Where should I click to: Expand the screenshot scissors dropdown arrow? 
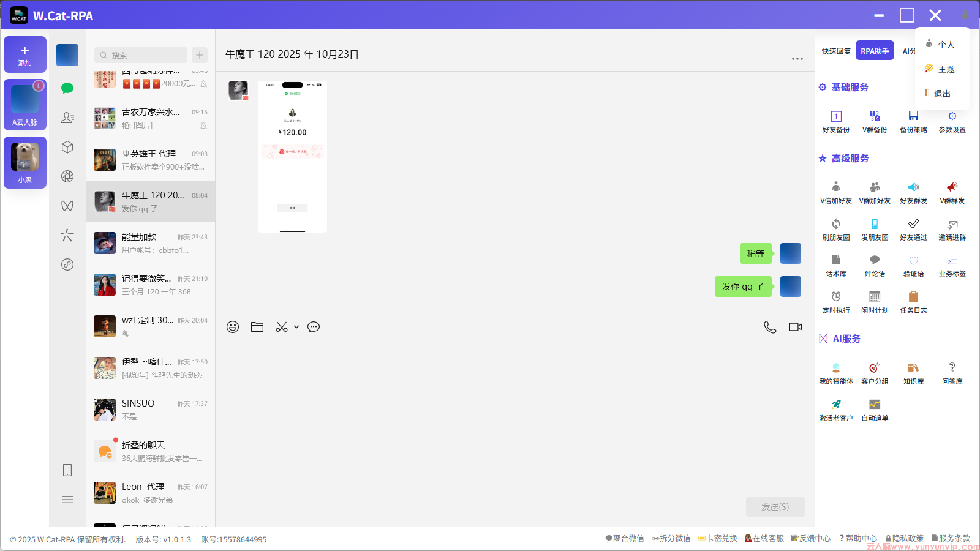pos(296,327)
